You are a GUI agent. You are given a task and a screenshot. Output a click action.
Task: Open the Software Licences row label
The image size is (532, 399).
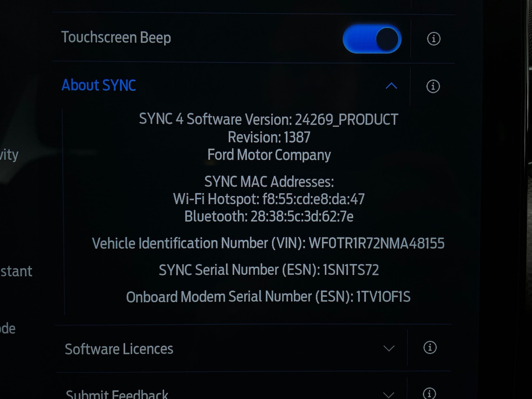119,349
